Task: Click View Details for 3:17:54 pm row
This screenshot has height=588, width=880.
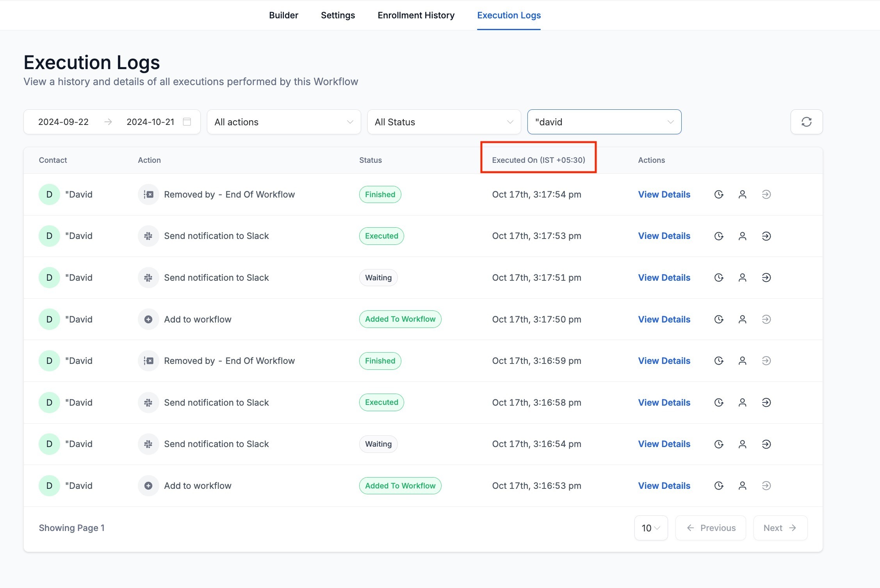Action: 664,194
